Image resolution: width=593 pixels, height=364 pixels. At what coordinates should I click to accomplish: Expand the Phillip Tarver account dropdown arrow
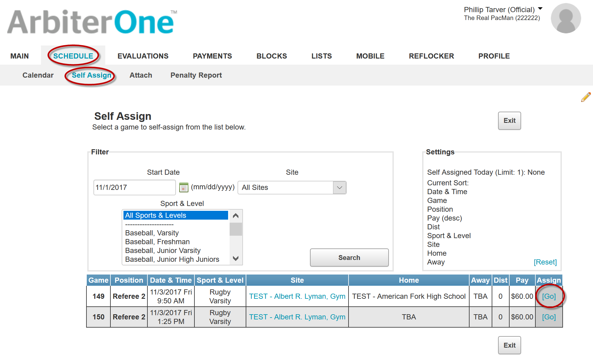tap(540, 8)
